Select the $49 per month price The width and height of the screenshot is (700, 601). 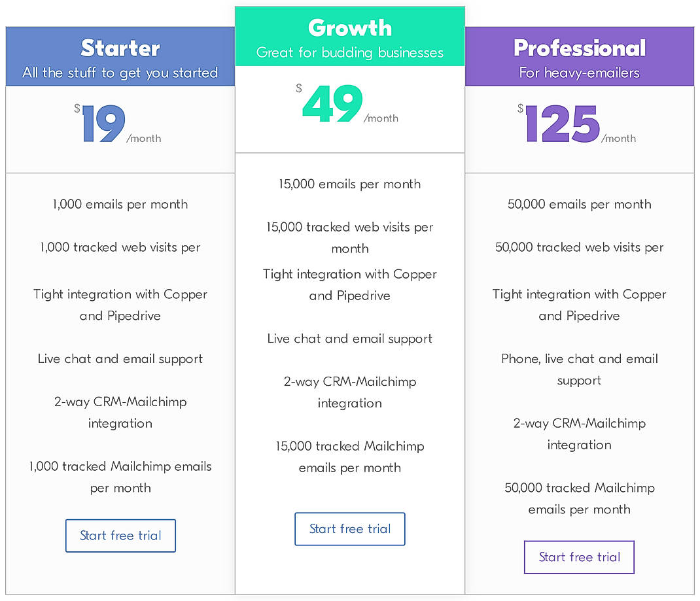click(x=333, y=104)
